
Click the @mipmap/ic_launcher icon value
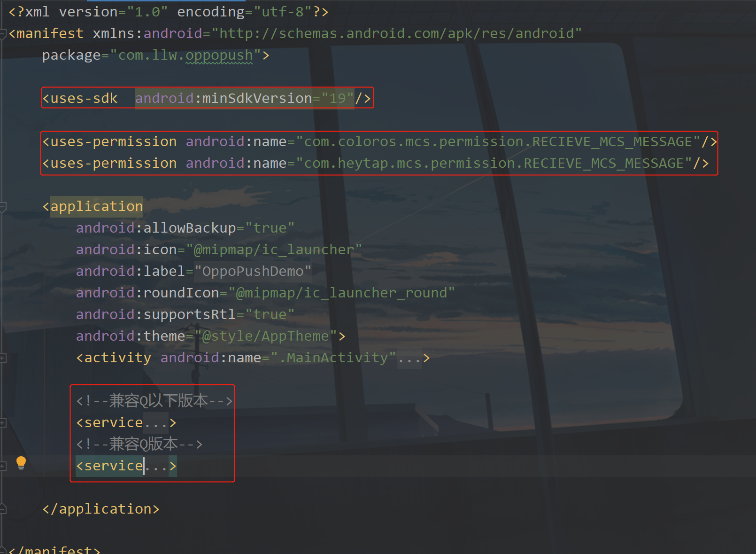(274, 250)
